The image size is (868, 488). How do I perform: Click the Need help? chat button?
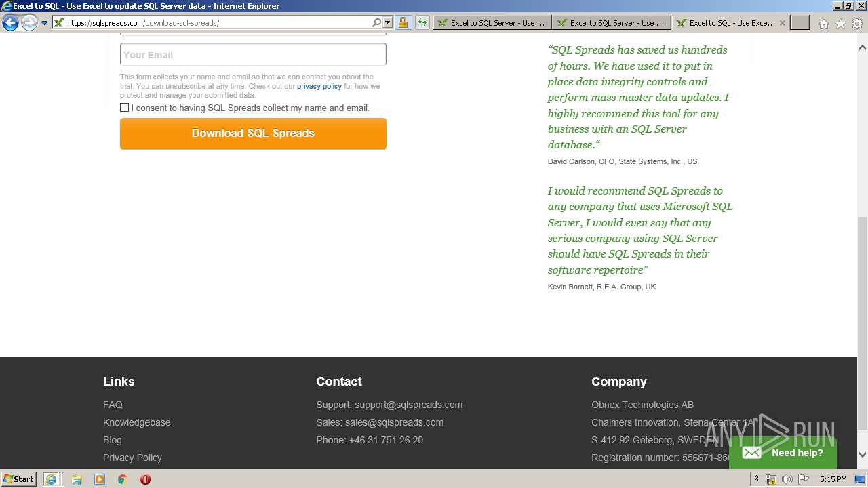(x=783, y=453)
